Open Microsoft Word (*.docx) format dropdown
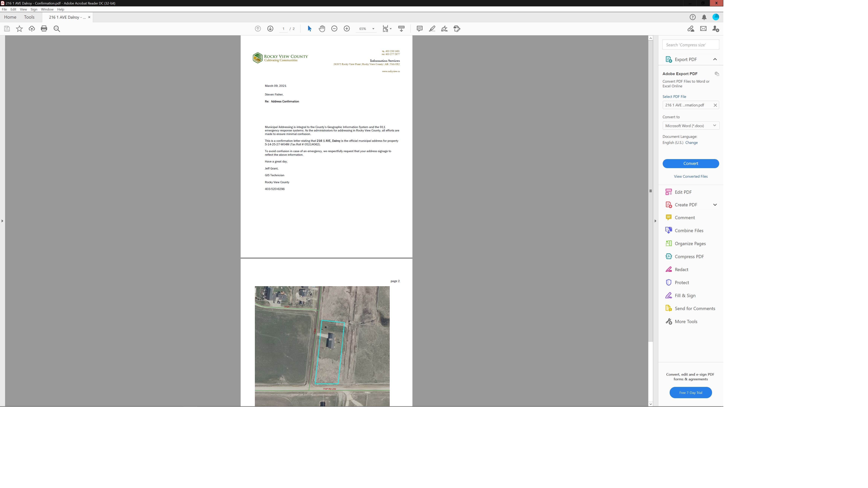 coord(690,126)
